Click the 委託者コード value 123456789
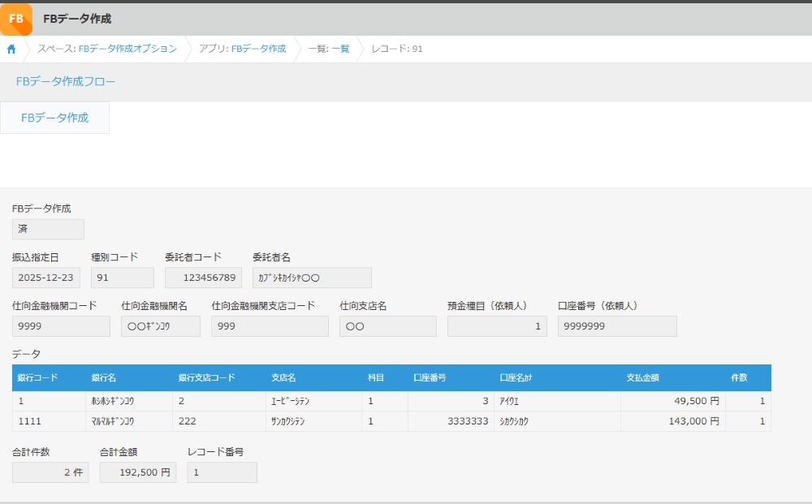The width and height of the screenshot is (812, 504). tap(203, 278)
